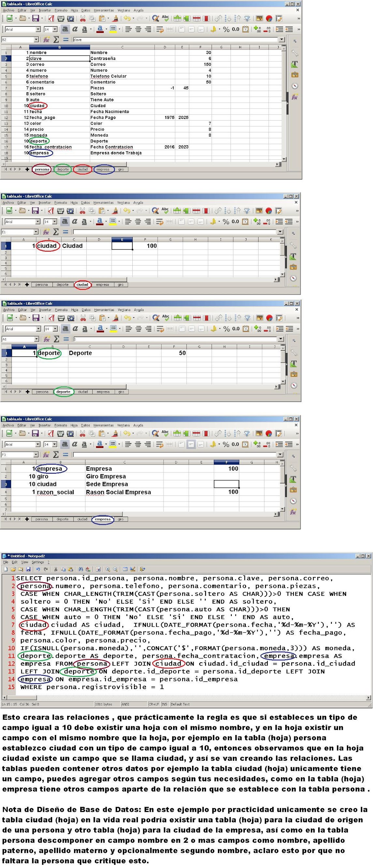The height and width of the screenshot is (868, 385).
Task: Select persona sheet tab in ciudad-sheet Calc window
Action: click(x=41, y=285)
